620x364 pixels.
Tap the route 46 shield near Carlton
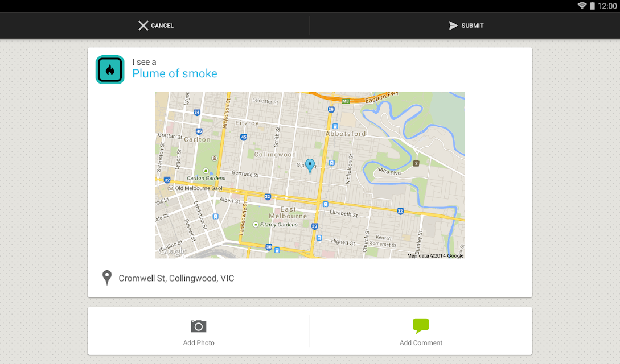199,131
